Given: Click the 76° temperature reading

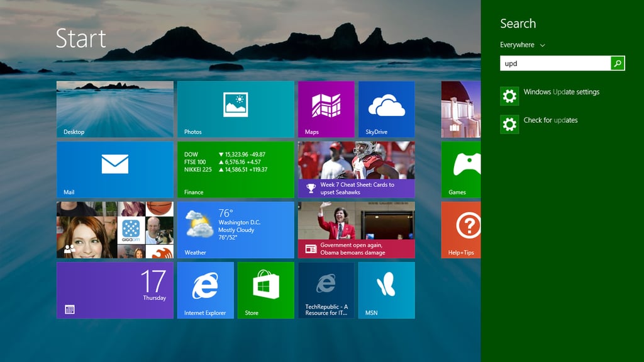Looking at the screenshot, I should click(226, 213).
